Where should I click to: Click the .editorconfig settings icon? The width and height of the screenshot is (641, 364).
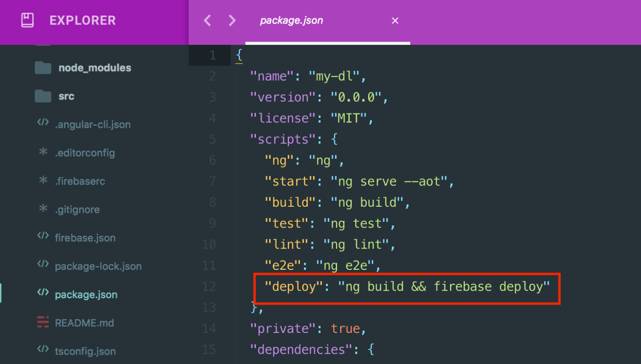tap(42, 153)
